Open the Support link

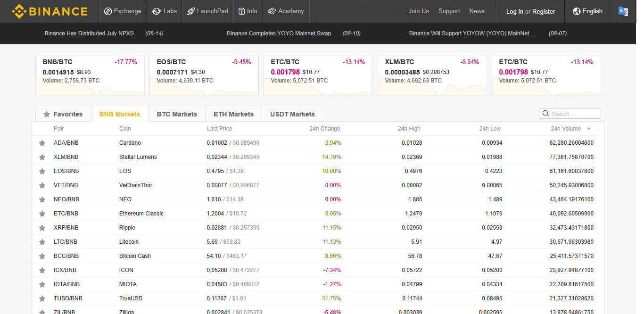click(449, 11)
